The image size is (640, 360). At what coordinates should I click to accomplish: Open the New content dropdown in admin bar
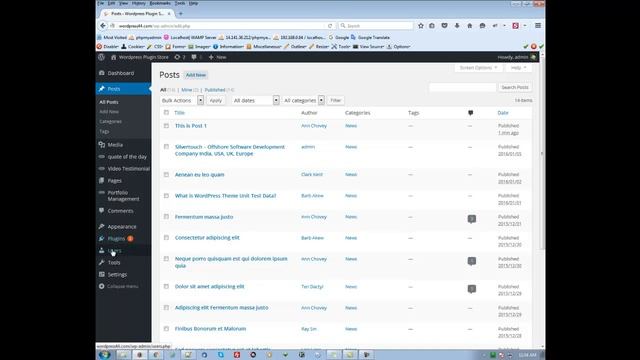218,57
